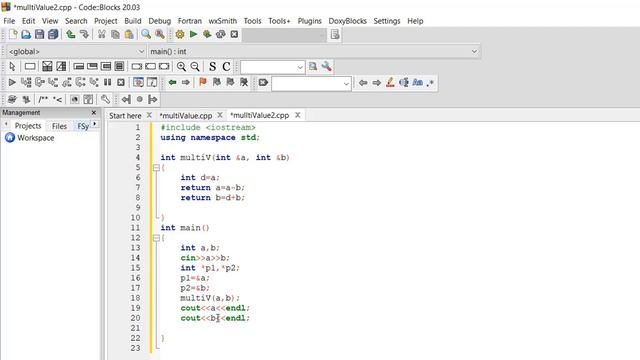
Task: Click the zoom in magnifier icon
Action: tap(181, 67)
